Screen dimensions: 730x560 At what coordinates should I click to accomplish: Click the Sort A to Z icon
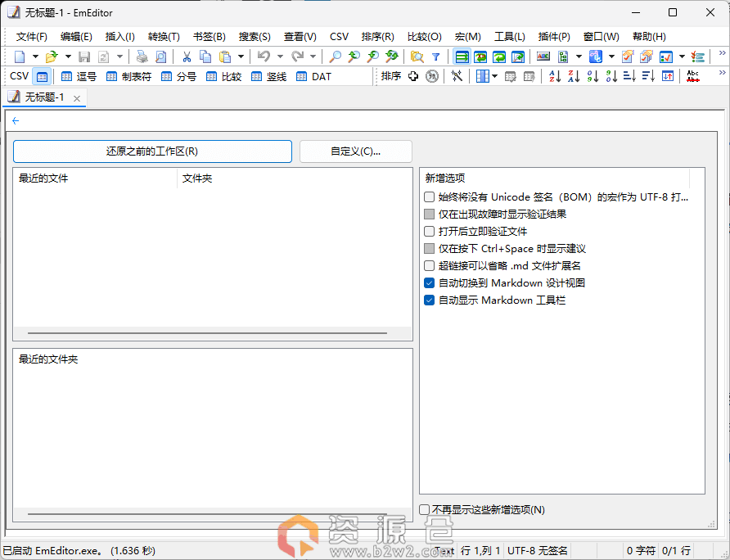coord(554,76)
